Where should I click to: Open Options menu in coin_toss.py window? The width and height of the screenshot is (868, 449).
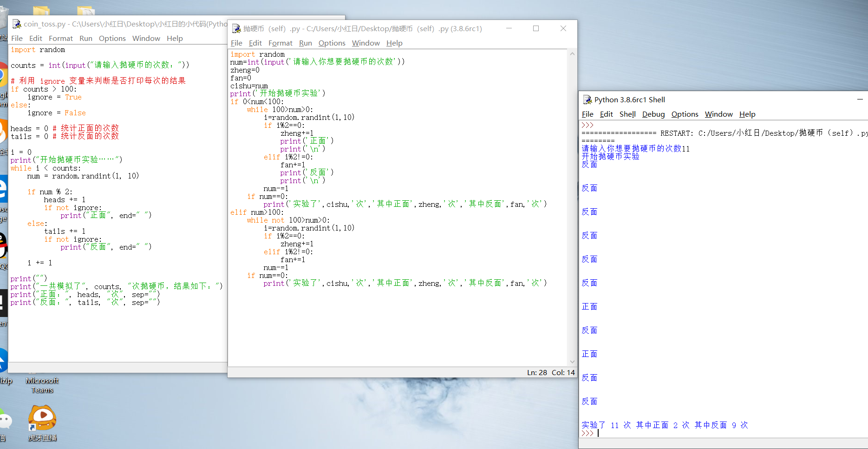tap(112, 38)
